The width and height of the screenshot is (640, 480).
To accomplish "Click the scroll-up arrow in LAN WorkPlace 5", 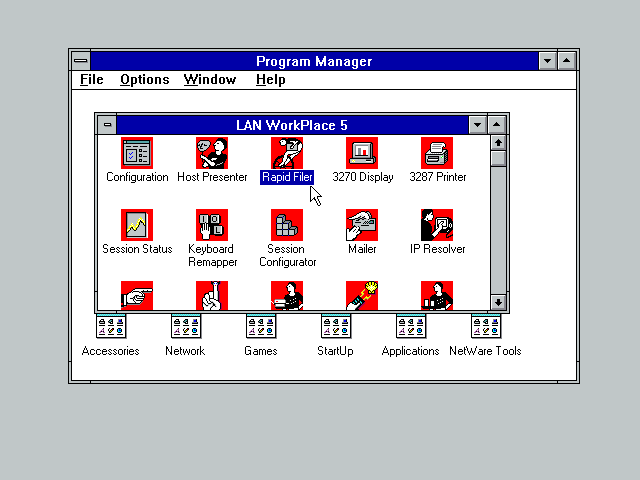I will pos(498,143).
